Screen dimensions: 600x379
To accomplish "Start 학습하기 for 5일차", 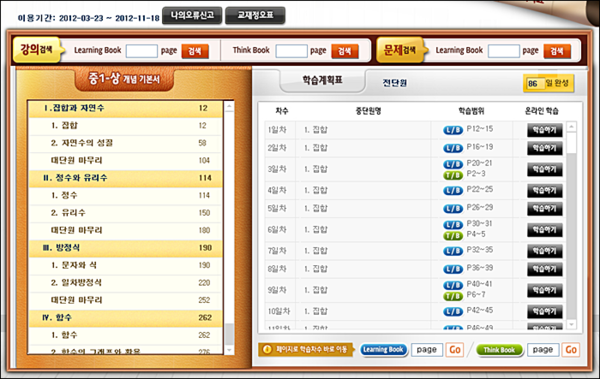I will click(x=545, y=209).
